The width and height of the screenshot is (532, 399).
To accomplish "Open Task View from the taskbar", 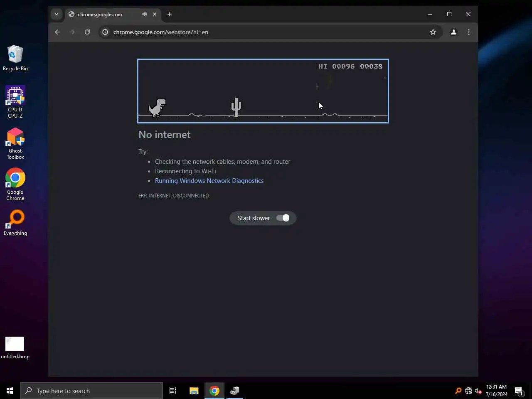I will (173, 391).
